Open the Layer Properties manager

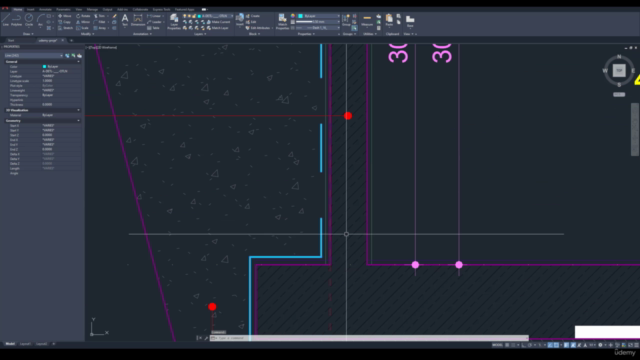[x=174, y=22]
